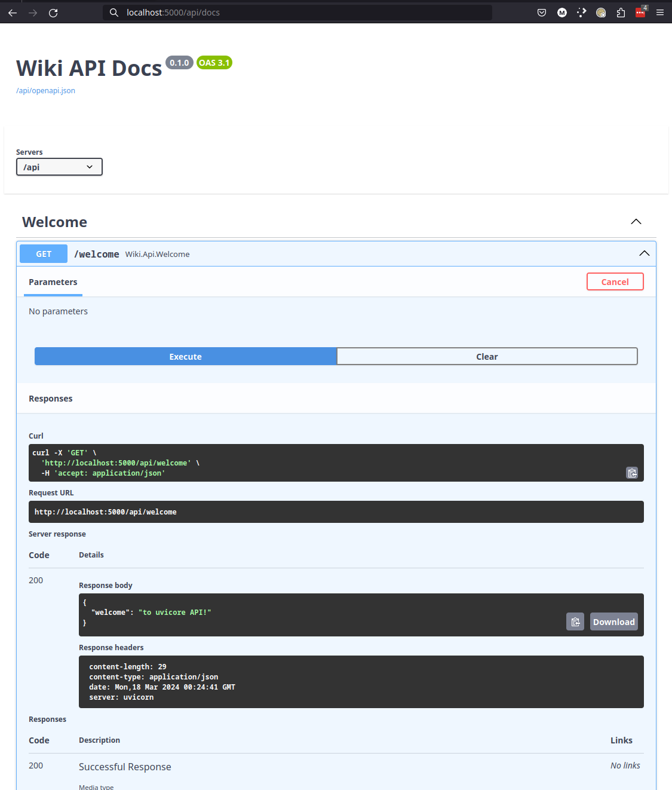672x790 pixels.
Task: Click the forward navigation arrow
Action: (32, 13)
